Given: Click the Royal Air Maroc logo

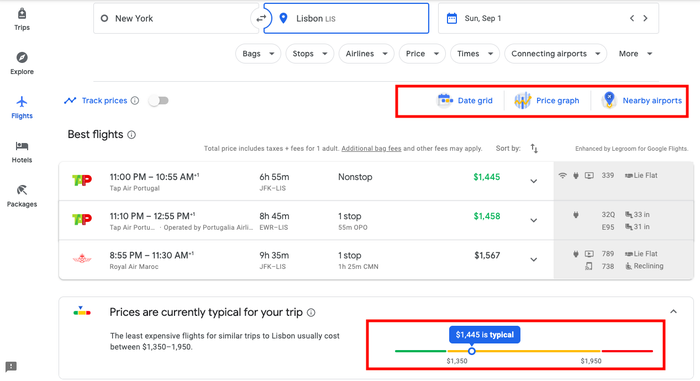Looking at the screenshot, I should [82, 259].
